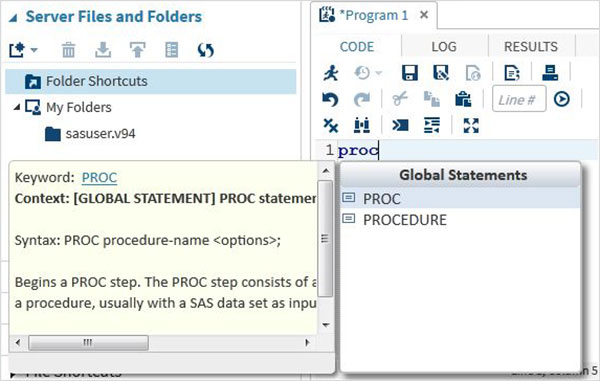Collapse the Server Files and Folders section
The width and height of the screenshot is (600, 381).
(x=13, y=18)
